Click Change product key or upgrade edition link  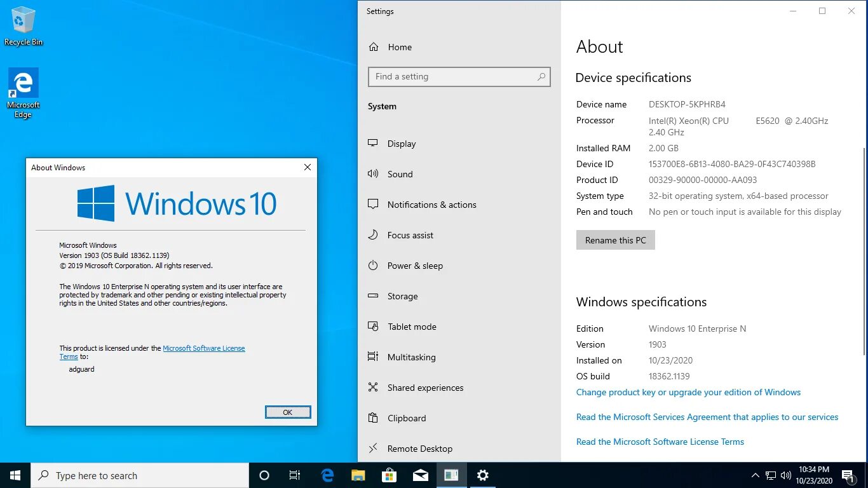click(688, 392)
